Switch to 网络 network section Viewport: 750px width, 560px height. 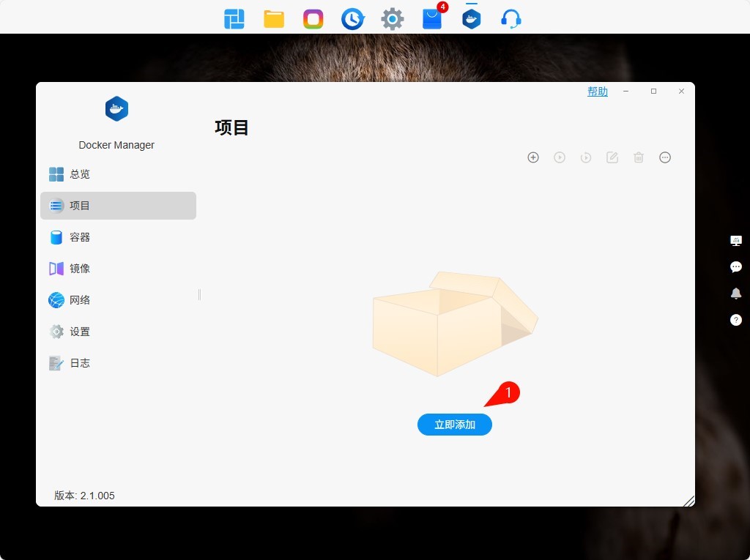118,300
